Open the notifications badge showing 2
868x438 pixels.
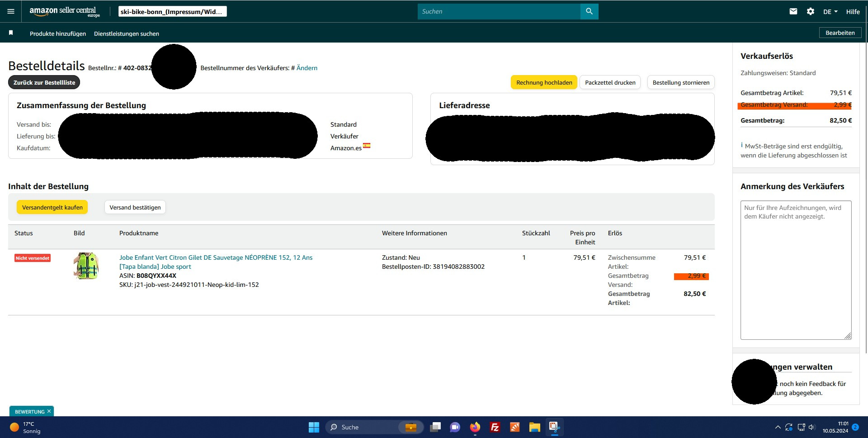(855, 427)
